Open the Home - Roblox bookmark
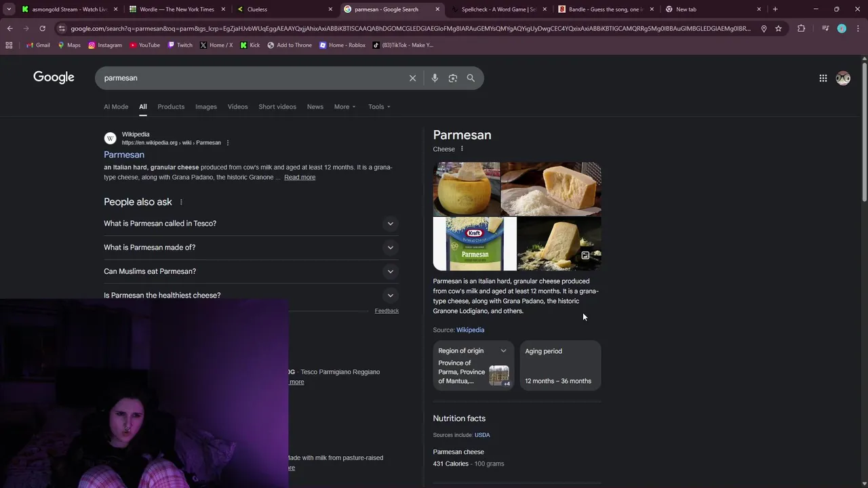 [342, 45]
